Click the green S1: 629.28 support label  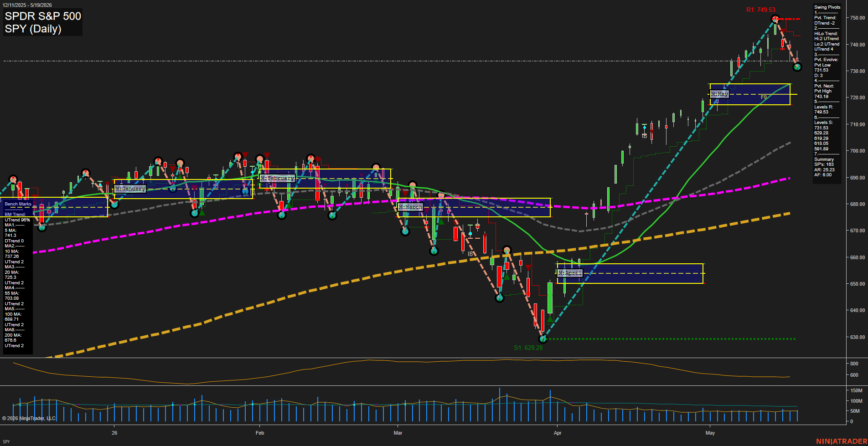[528, 348]
